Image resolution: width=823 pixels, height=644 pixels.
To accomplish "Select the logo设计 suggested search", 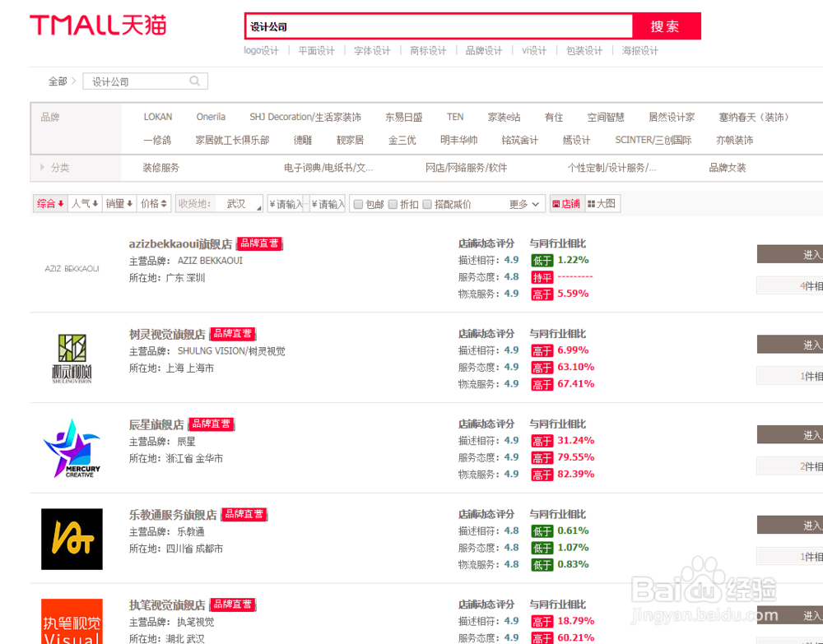I will point(262,50).
